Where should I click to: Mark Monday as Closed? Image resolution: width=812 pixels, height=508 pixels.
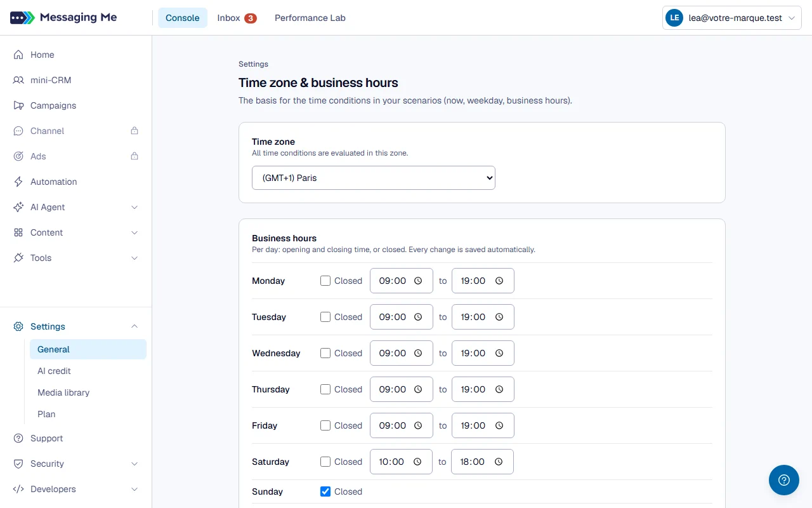point(325,281)
